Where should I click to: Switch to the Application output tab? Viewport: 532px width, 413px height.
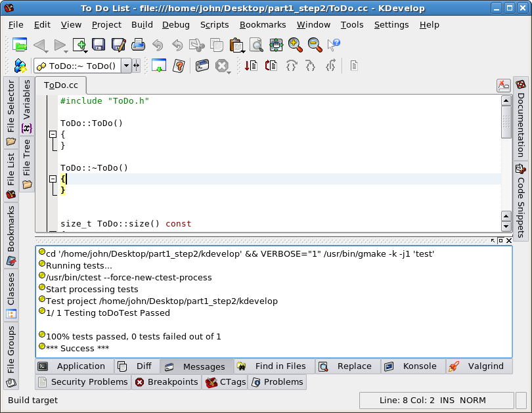tap(75, 366)
